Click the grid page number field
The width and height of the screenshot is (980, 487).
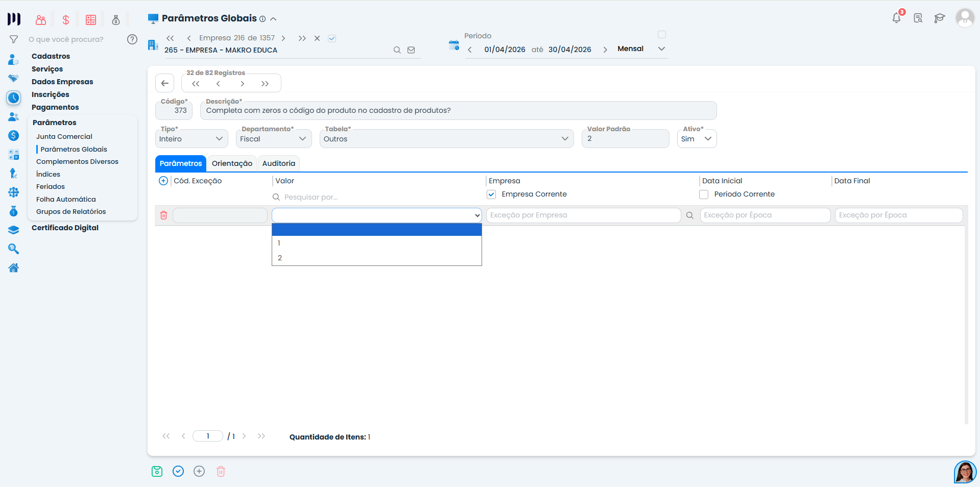(208, 436)
